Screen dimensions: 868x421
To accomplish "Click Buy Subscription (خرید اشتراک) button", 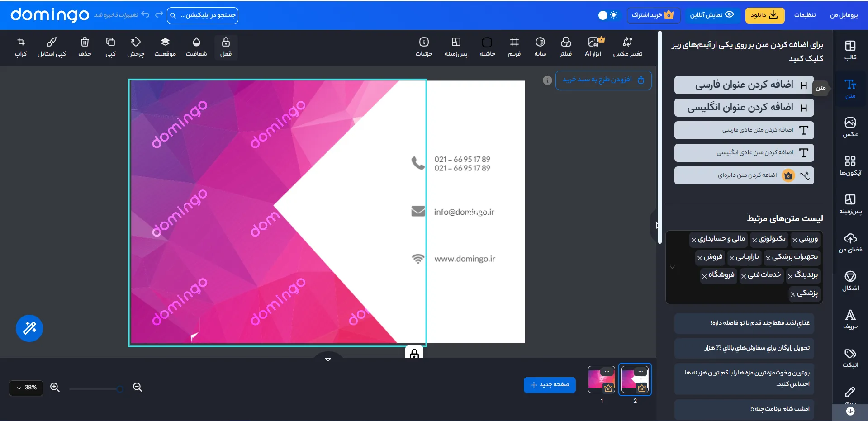I will tap(653, 15).
